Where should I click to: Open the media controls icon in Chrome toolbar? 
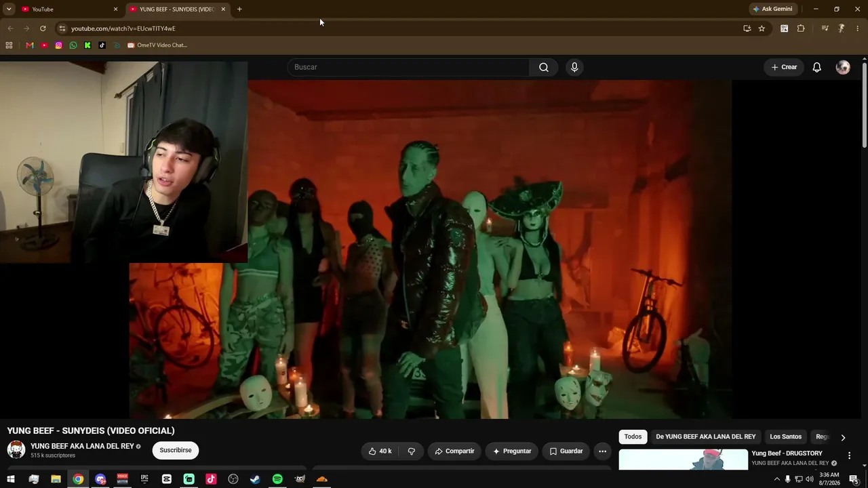pyautogui.click(x=825, y=28)
